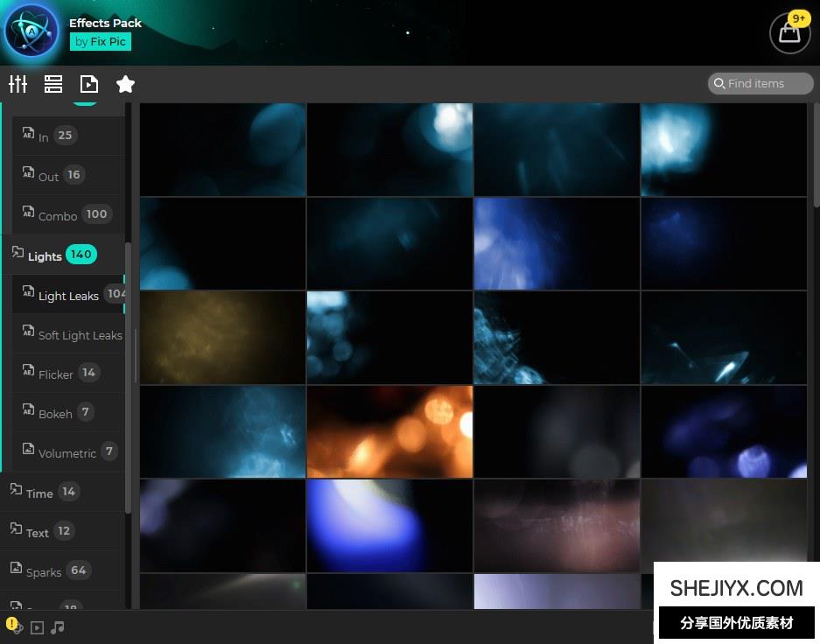Image resolution: width=820 pixels, height=644 pixels.
Task: Expand the Time category folder
Action: [39, 493]
